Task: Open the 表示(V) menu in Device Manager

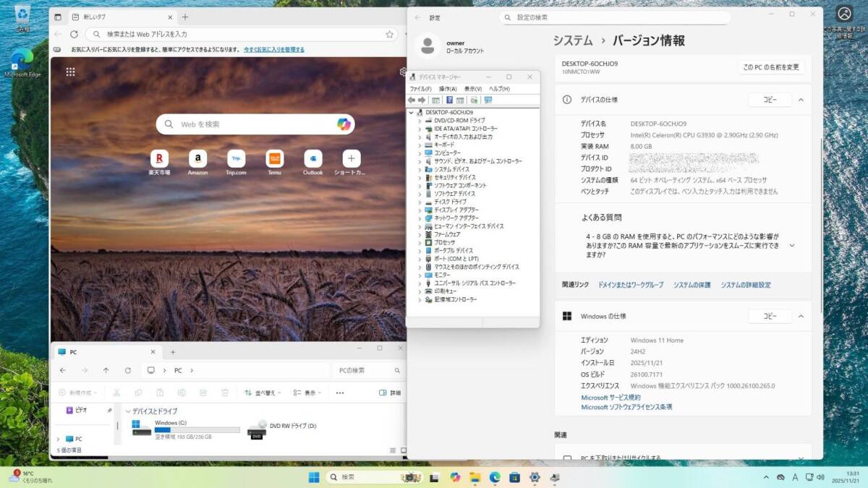Action: pos(473,88)
